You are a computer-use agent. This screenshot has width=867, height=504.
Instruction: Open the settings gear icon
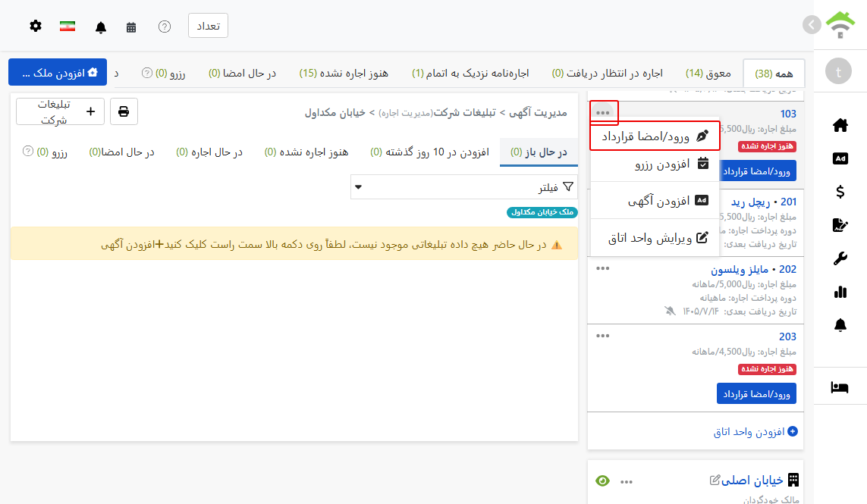click(x=36, y=26)
